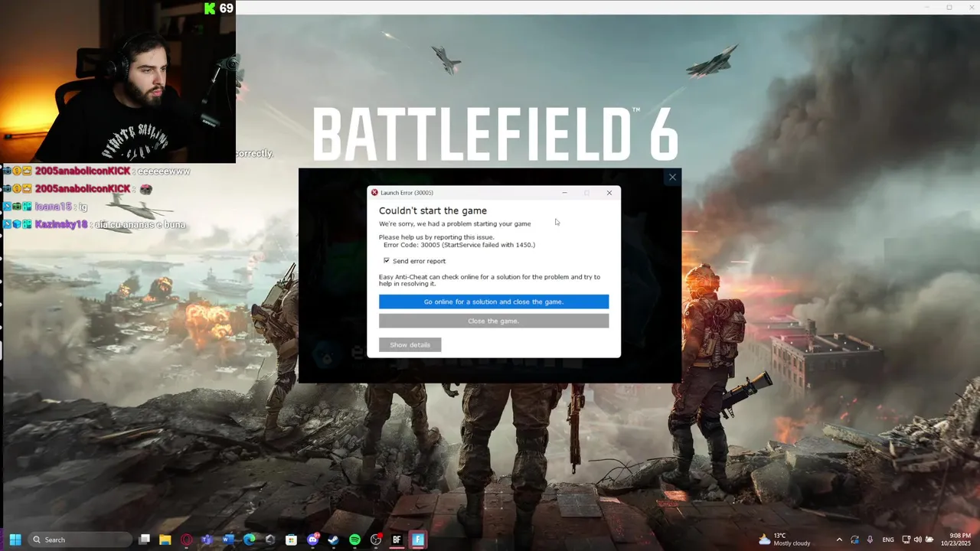
Task: Close the Launch Error dialog window
Action: [609, 193]
